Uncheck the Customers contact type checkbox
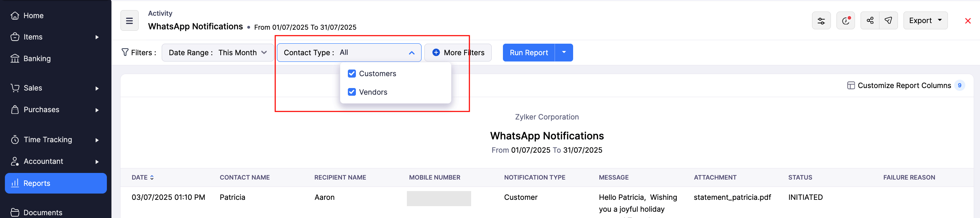The height and width of the screenshot is (218, 980). 351,73
